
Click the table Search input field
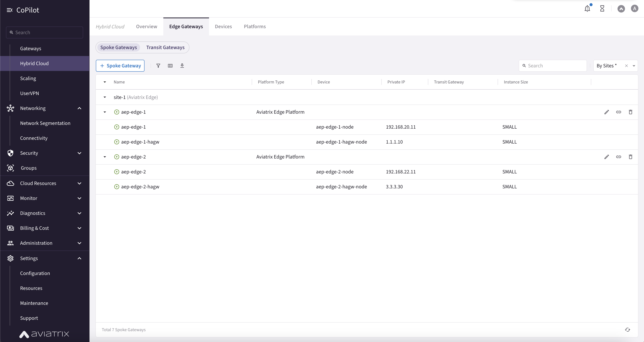pos(555,66)
